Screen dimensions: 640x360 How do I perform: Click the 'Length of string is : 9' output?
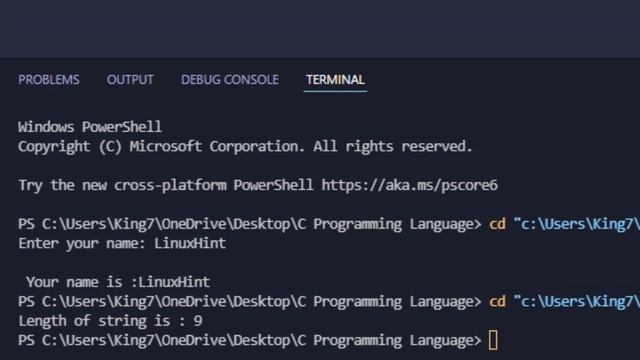(110, 321)
